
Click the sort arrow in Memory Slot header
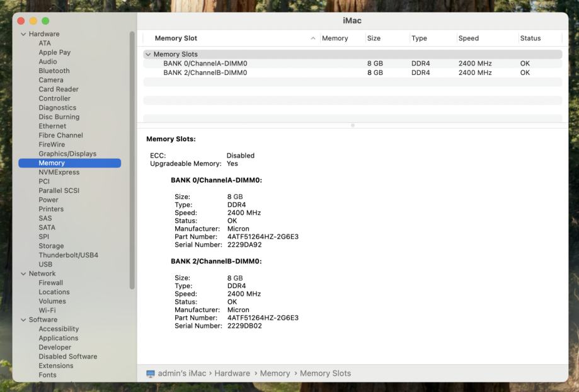[x=314, y=38]
